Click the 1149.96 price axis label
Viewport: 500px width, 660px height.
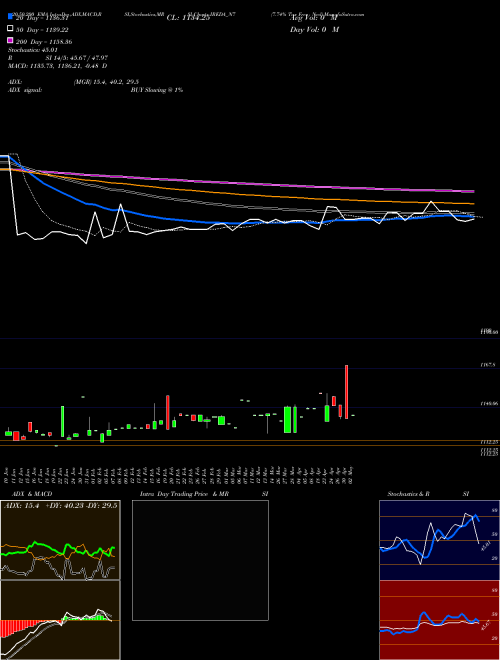489,403
